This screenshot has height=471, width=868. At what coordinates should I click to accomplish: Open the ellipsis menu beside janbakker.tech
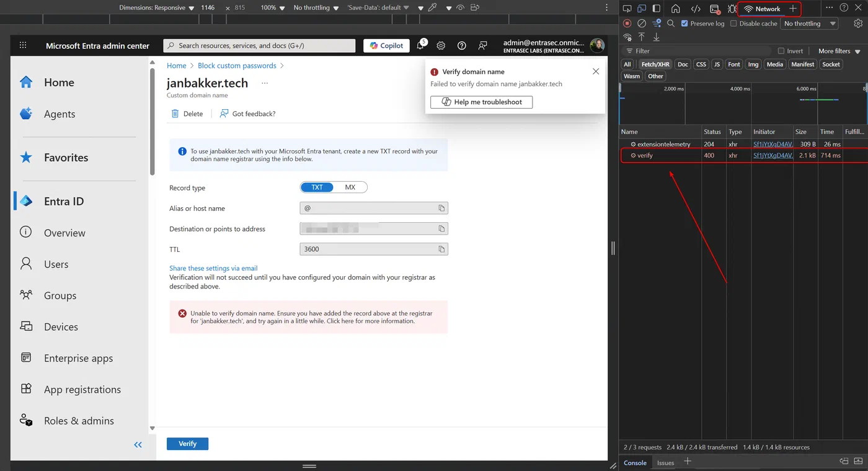coord(265,83)
